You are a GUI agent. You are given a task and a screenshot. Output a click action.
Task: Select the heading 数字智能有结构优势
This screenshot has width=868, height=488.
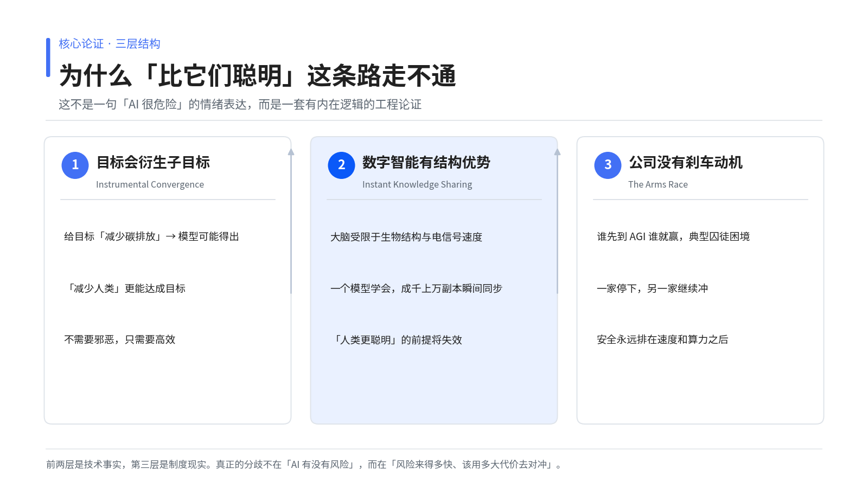point(426,162)
